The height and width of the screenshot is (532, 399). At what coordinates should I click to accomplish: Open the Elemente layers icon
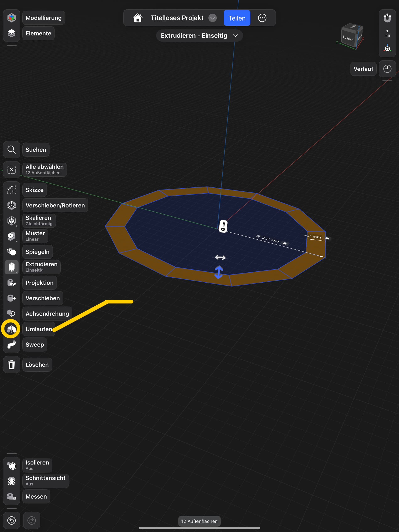point(12,33)
